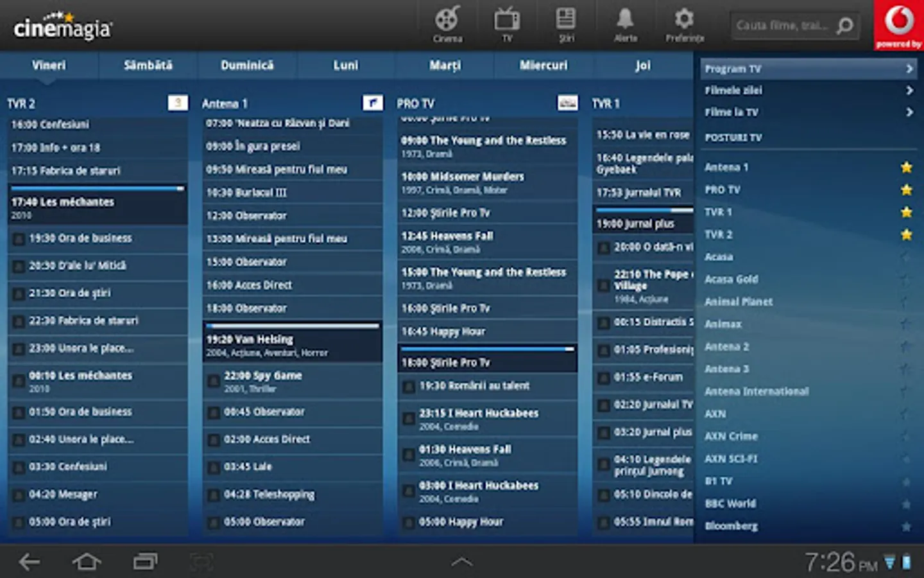Click the TVR 2 channel logo
Image resolution: width=924 pixels, height=578 pixels.
click(x=178, y=103)
